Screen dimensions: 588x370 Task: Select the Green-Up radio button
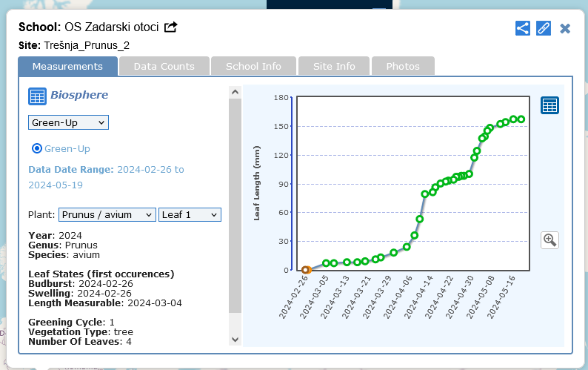[36, 148]
